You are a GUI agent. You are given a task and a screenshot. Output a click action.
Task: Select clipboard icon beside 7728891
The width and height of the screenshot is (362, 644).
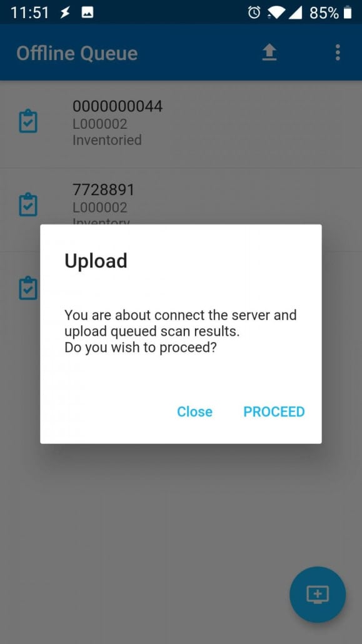[28, 204]
